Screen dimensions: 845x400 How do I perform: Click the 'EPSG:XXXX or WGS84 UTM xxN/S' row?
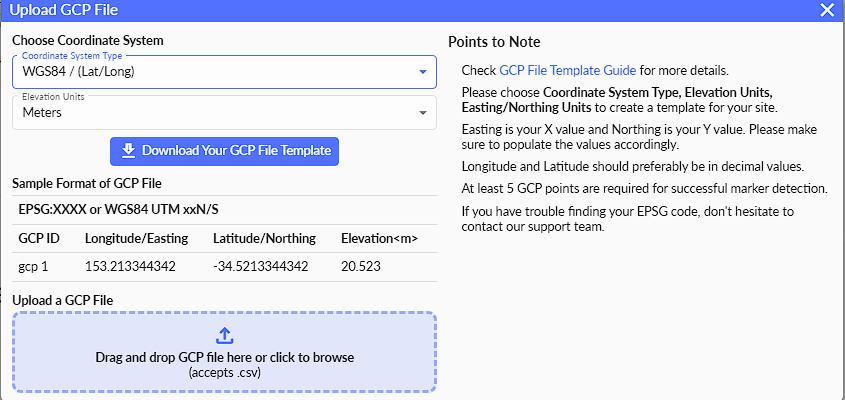(x=118, y=210)
